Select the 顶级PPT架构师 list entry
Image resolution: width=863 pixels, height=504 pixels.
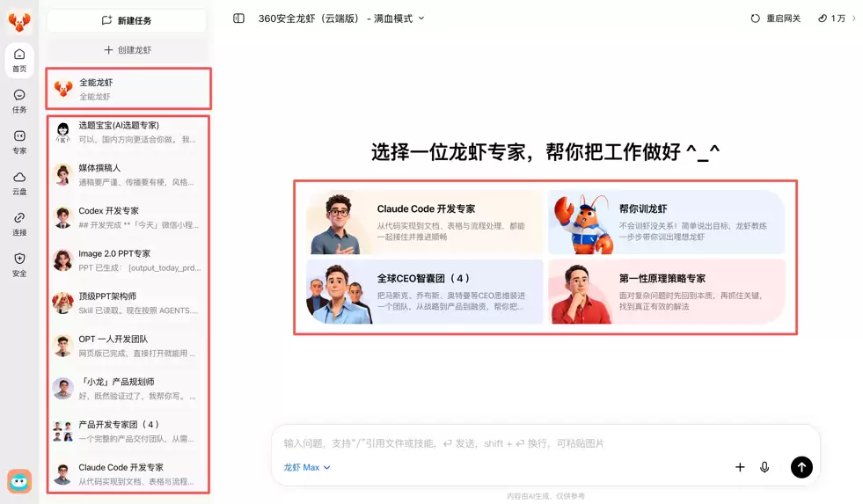point(128,303)
